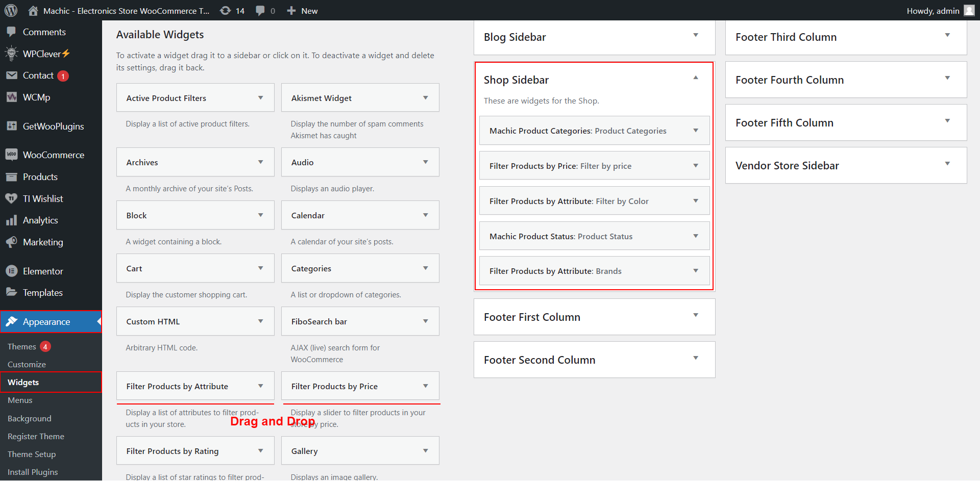The width and height of the screenshot is (980, 481).
Task: Expand the Footer Third Column panel
Action: pos(947,35)
